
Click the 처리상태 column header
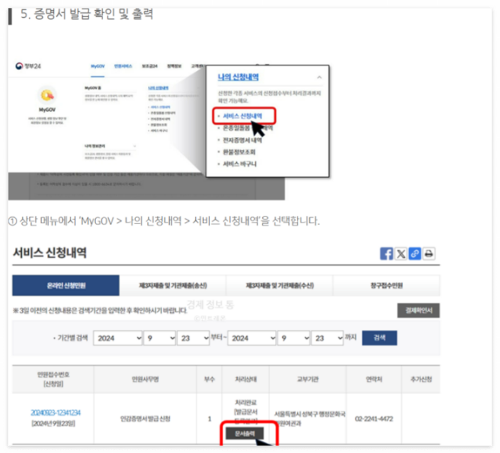tap(246, 379)
